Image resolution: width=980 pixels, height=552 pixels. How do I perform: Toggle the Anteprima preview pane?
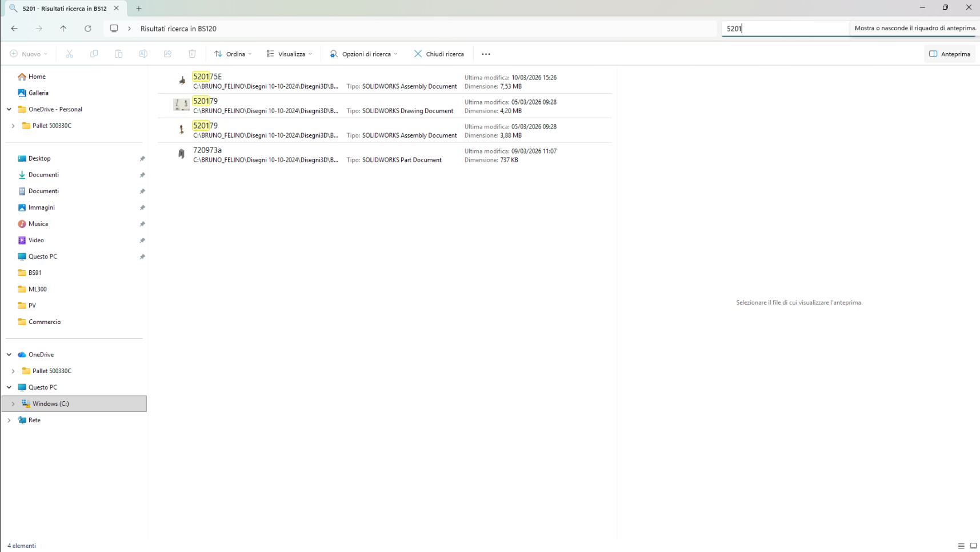pyautogui.click(x=950, y=54)
